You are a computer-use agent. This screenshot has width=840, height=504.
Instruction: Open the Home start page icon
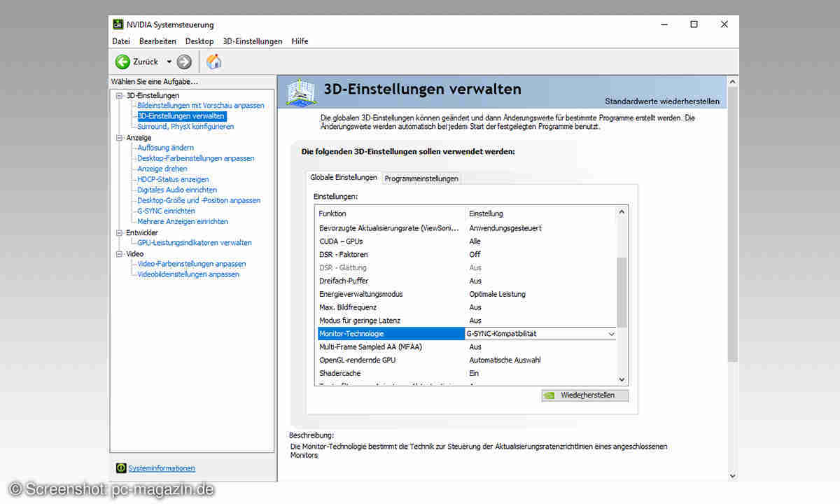tap(214, 62)
